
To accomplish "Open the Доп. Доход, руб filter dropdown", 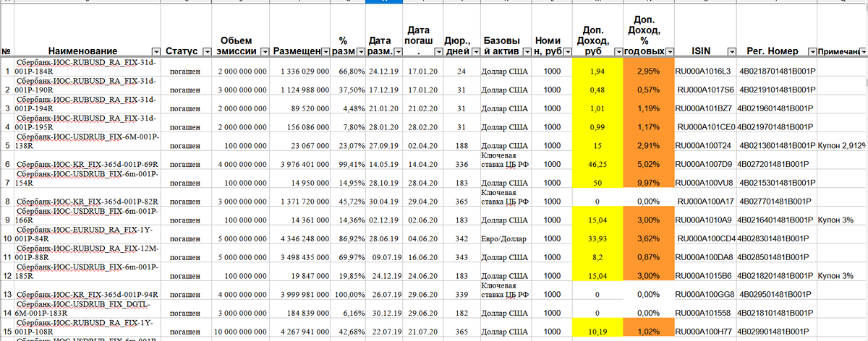I will point(618,52).
